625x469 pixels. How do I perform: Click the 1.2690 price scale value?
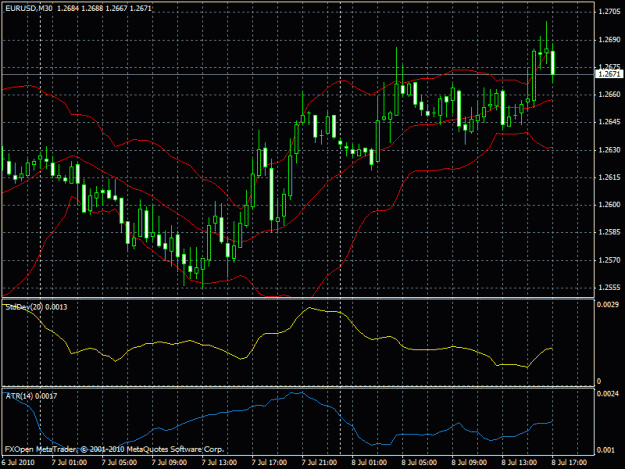point(609,40)
